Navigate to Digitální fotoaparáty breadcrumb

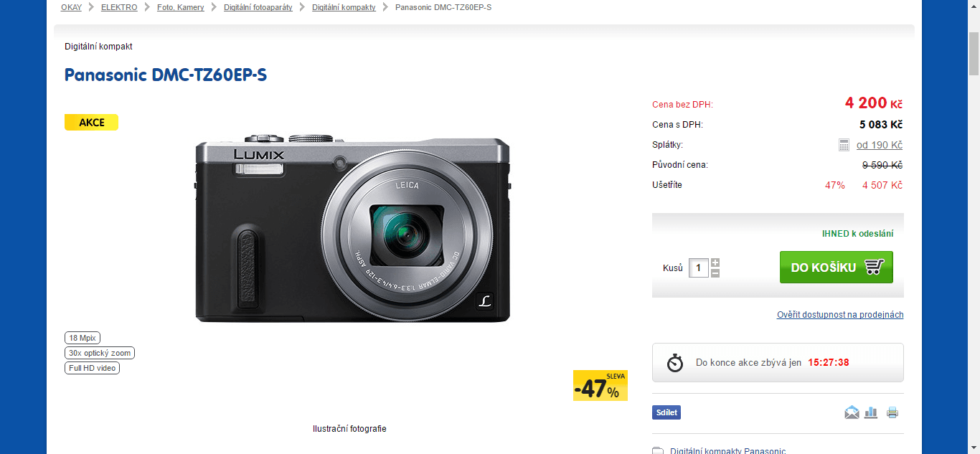pyautogui.click(x=258, y=7)
